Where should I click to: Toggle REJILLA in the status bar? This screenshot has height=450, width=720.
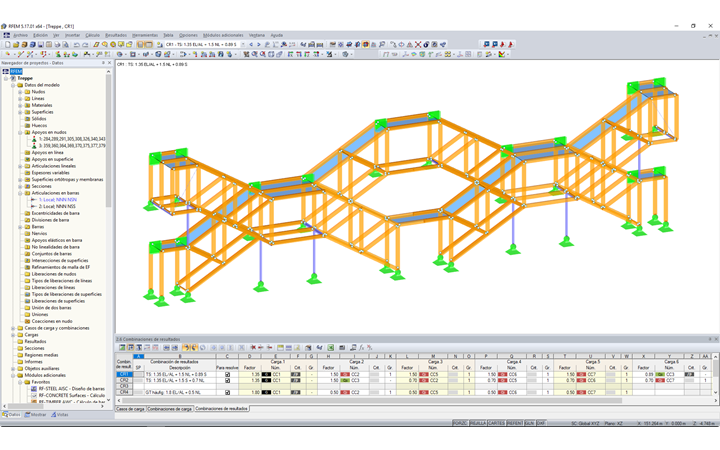(478, 423)
